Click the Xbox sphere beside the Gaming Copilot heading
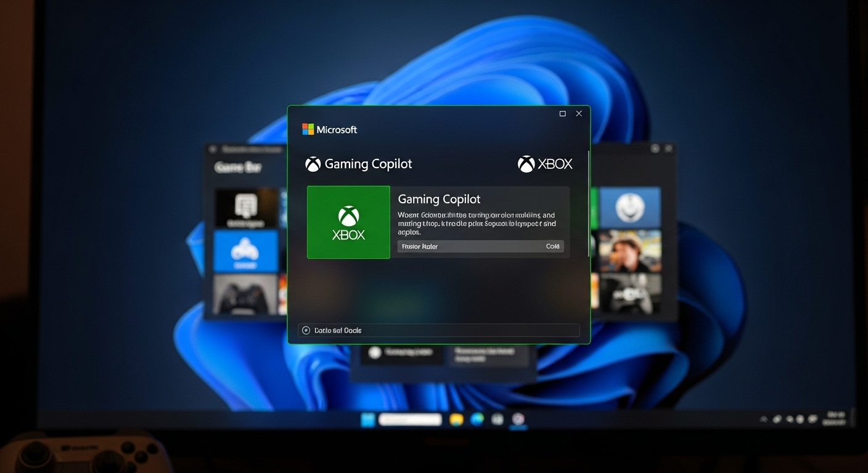Screen dimensions: 868x473 pos(313,164)
